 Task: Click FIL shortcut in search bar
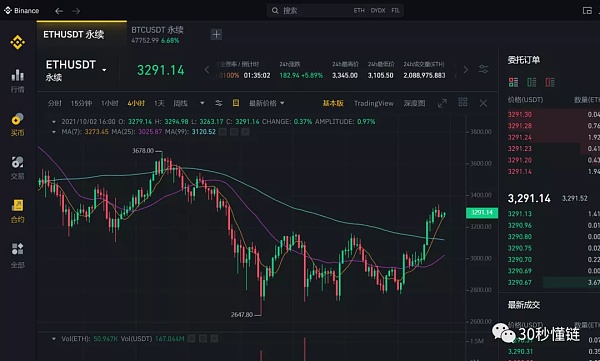click(x=395, y=11)
